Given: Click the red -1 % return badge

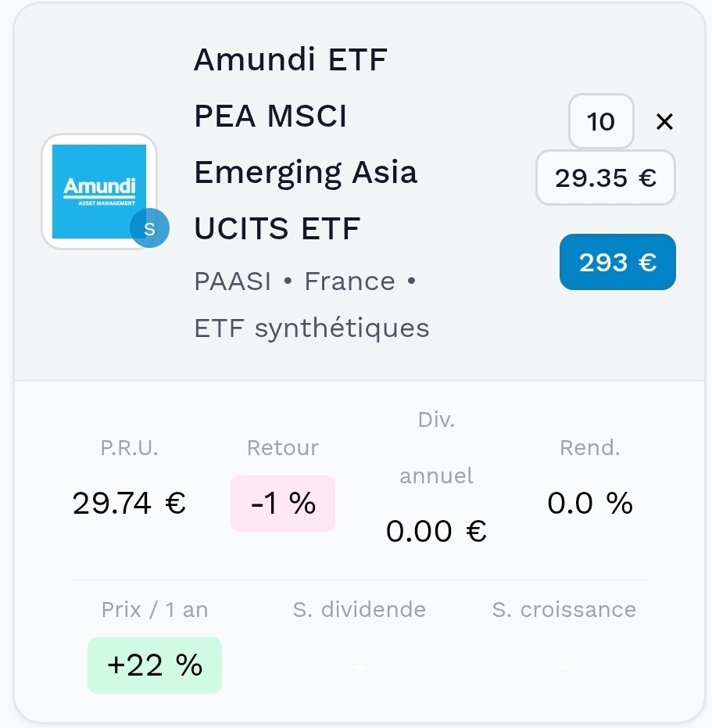Looking at the screenshot, I should pyautogui.click(x=283, y=504).
